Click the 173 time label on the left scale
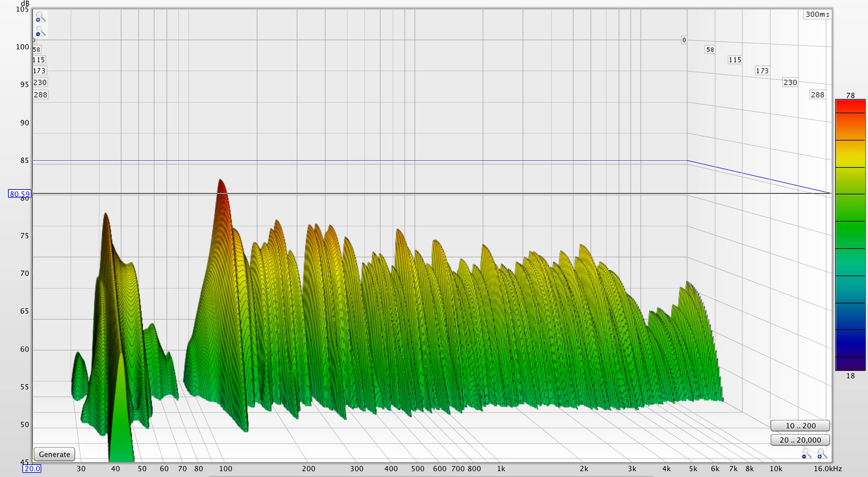The height and width of the screenshot is (477, 868). tap(39, 71)
